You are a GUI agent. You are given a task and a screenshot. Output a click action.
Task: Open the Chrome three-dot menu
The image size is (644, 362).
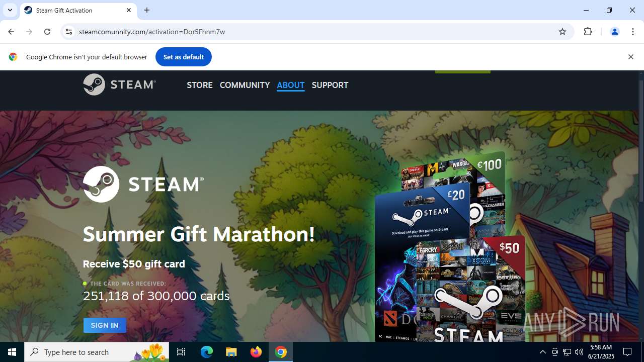click(633, 32)
